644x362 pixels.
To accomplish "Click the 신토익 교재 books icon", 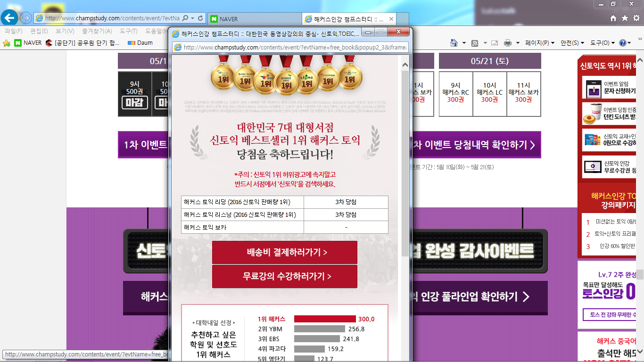I will click(x=592, y=140).
